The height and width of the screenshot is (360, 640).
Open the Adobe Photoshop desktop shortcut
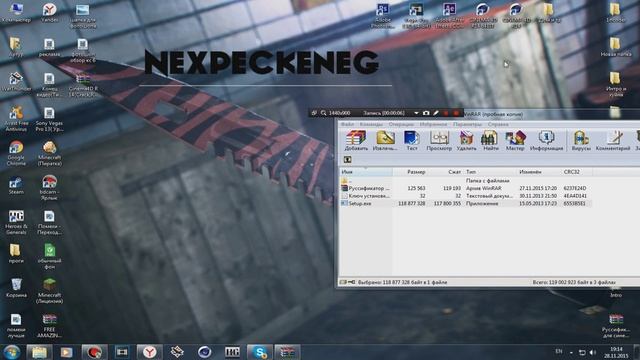pos(383,16)
